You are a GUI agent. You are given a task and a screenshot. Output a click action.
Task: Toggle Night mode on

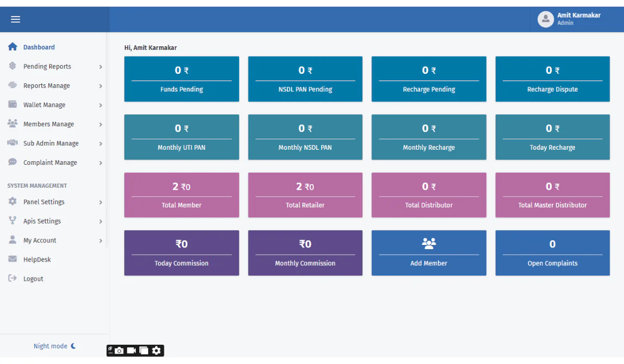click(55, 346)
